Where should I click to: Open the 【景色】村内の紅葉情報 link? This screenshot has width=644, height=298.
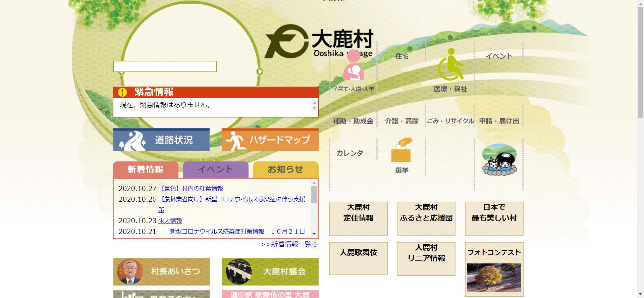click(x=191, y=189)
